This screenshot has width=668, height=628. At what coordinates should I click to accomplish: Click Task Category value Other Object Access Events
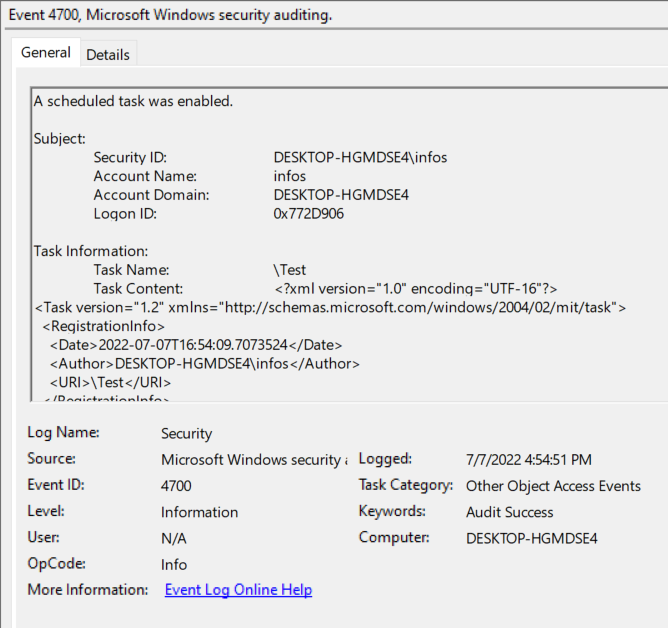tap(553, 486)
